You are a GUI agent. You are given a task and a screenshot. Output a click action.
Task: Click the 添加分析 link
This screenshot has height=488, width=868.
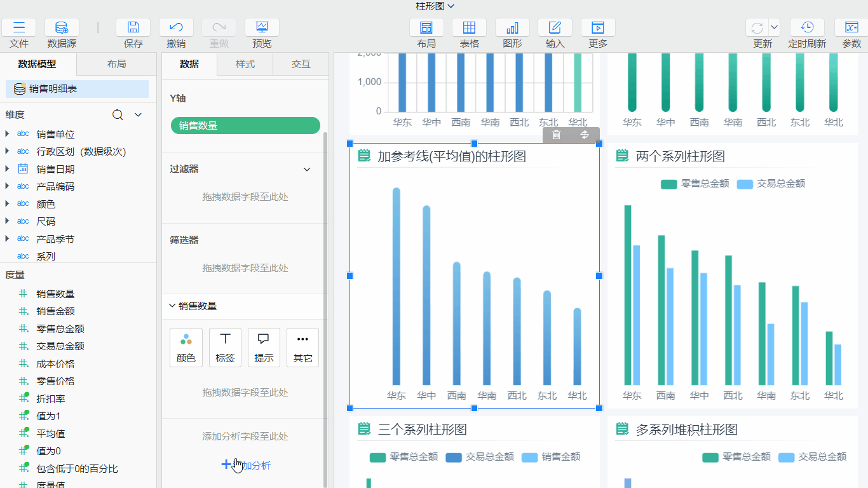tap(246, 465)
